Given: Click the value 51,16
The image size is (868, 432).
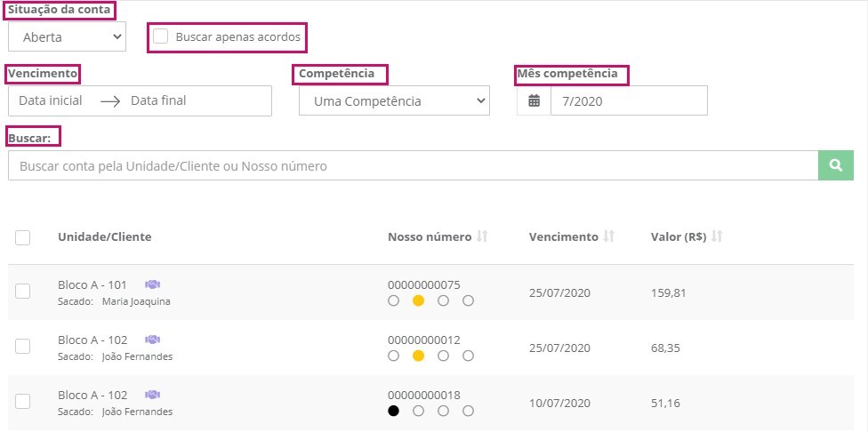Looking at the screenshot, I should (665, 403).
